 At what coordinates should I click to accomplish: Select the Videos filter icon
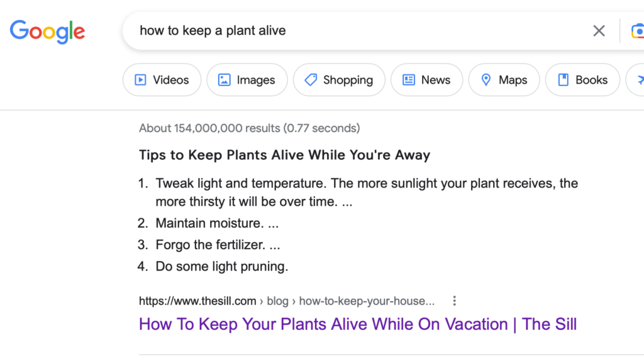coord(142,80)
